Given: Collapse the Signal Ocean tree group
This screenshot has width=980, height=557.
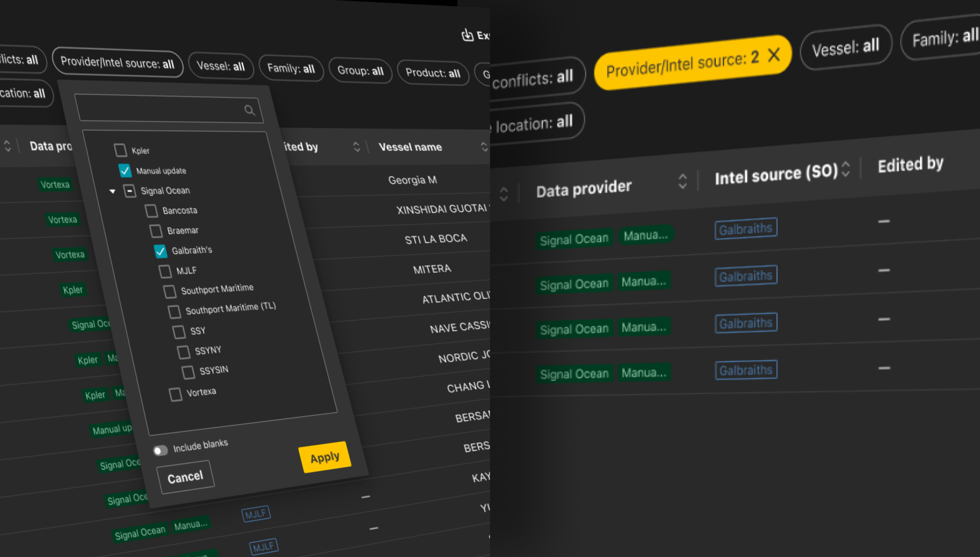Looking at the screenshot, I should (x=112, y=191).
